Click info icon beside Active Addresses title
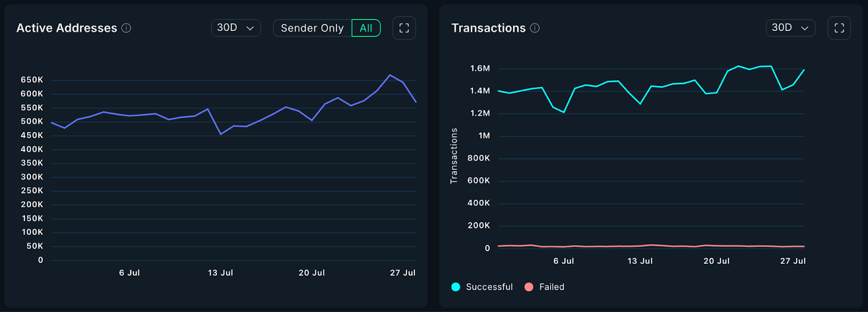Image resolution: width=868 pixels, height=312 pixels. (x=126, y=28)
